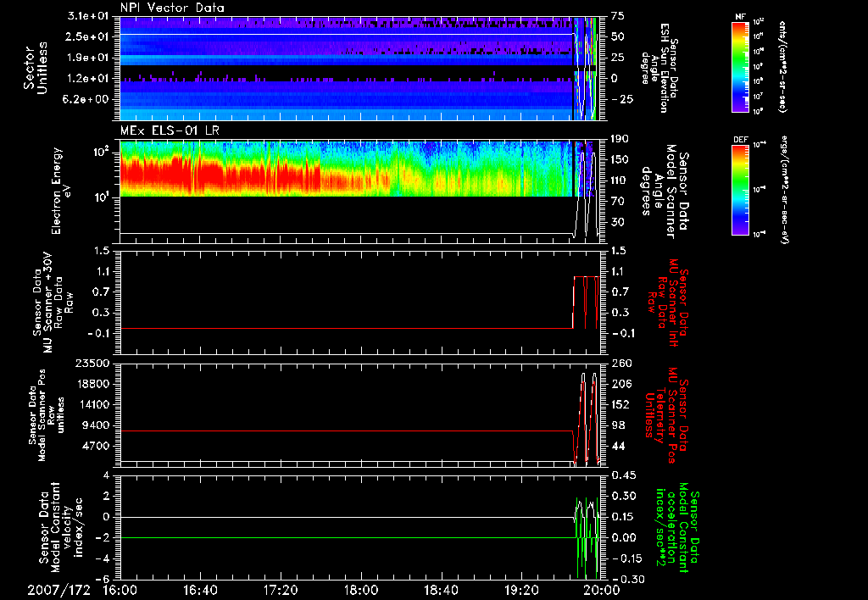Viewport: 868px width, 600px height.
Task: Click the 1.9e+01 sector tick label
Action: coord(87,58)
